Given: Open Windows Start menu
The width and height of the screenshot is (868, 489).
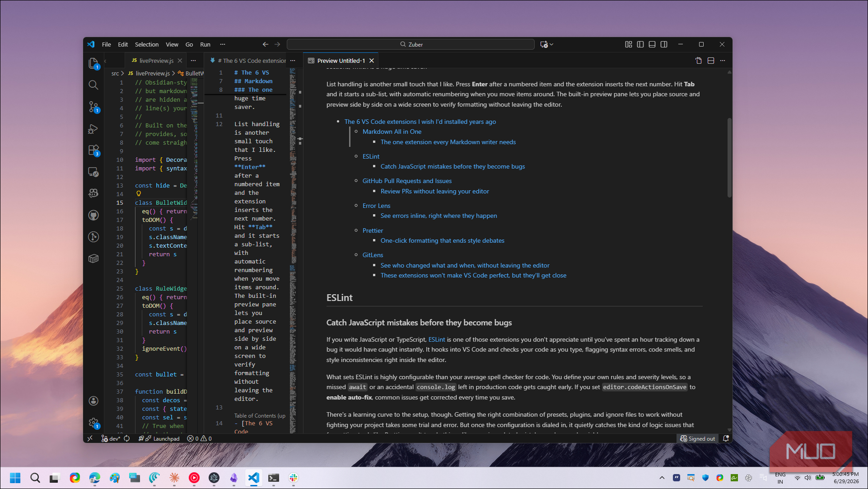Looking at the screenshot, I should 15,478.
